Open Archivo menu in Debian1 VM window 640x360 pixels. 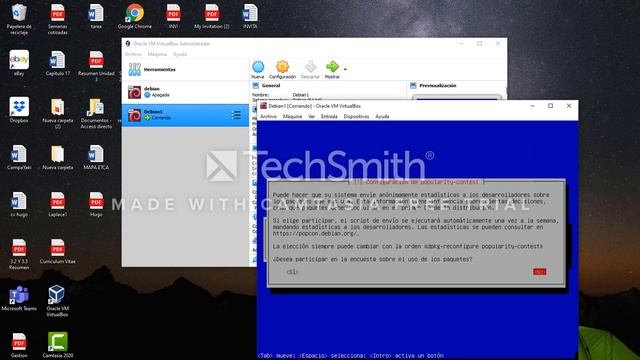point(268,116)
